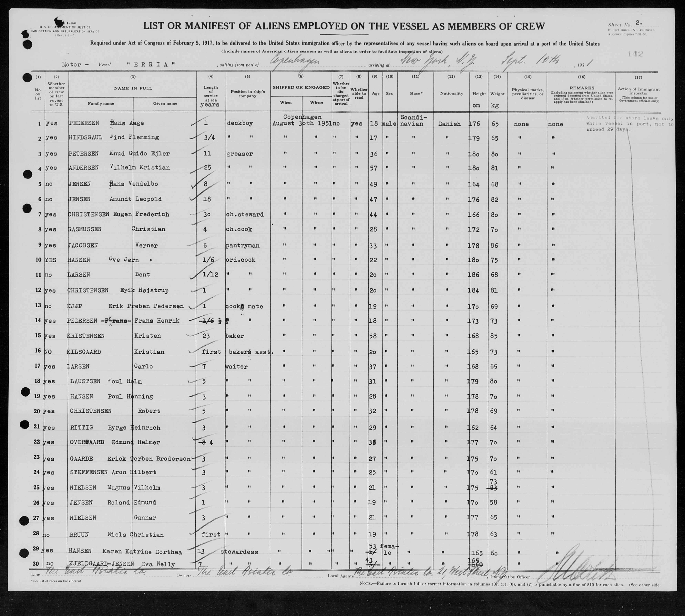685x616 pixels.
Task: Click the position 'ch.steward' in row 7
Action: point(245,214)
